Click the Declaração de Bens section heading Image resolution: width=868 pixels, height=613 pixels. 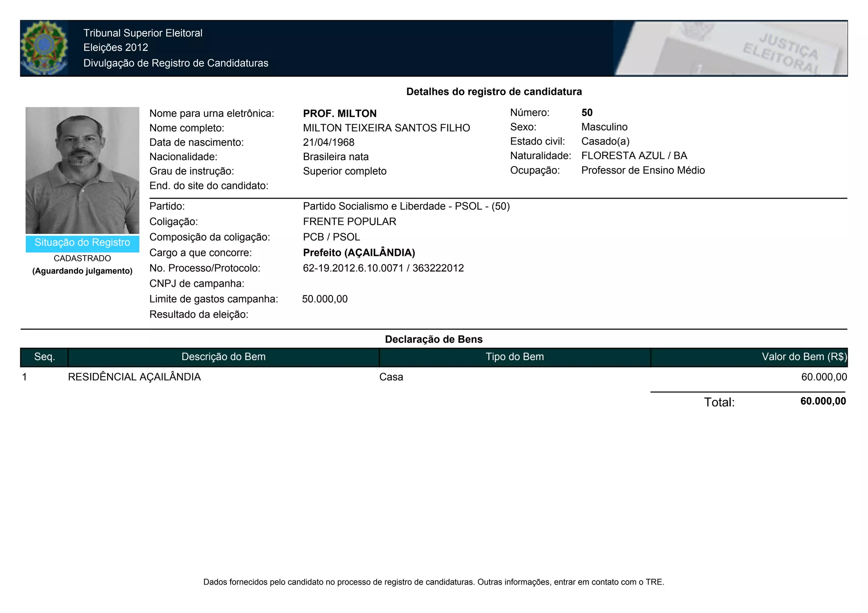(x=434, y=339)
